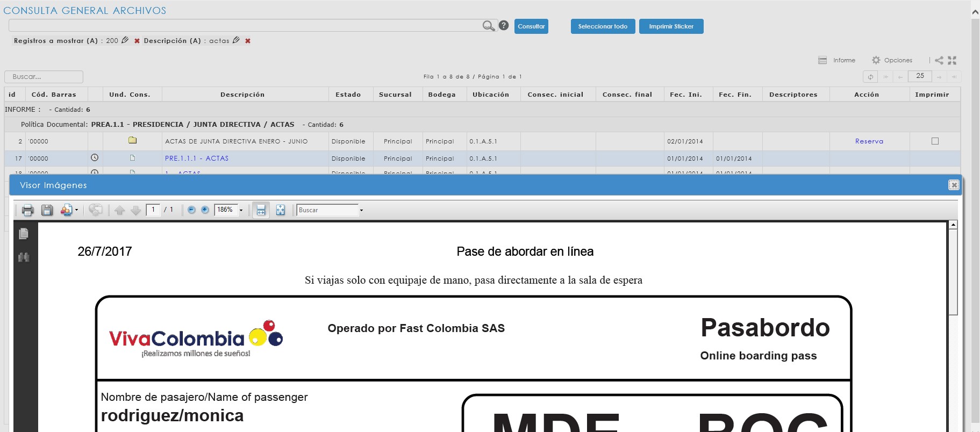Sort by the Ubicación column header
This screenshot has width=980, height=432.
coord(493,95)
